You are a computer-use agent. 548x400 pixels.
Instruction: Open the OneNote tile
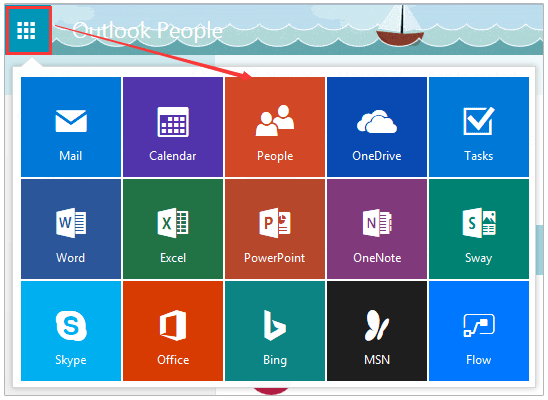click(x=377, y=229)
